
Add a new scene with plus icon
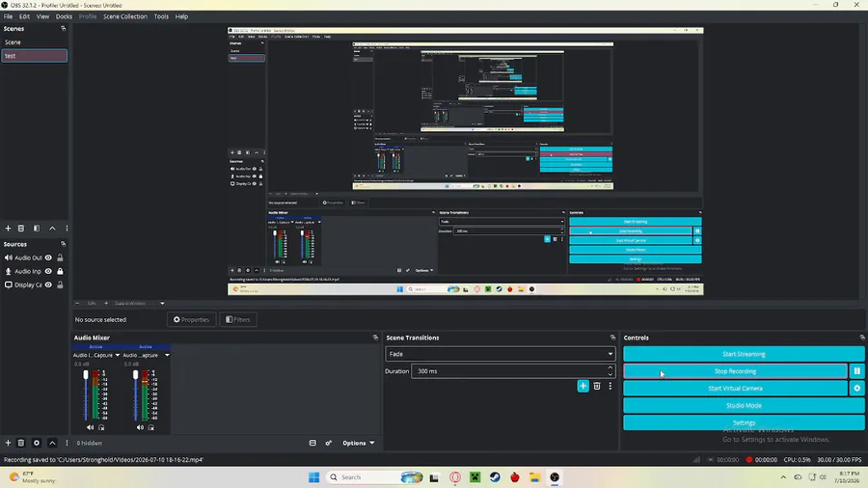tap(8, 228)
